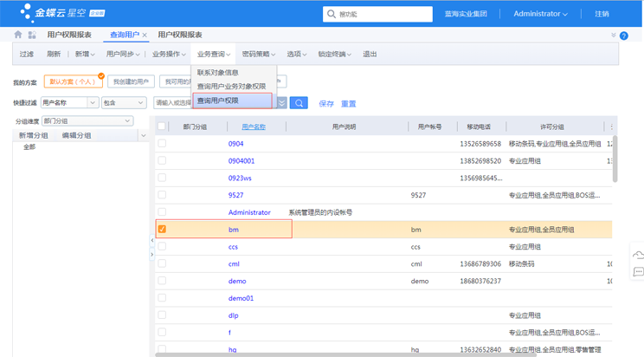
Task: Open the cloud icon on right edge
Action: 638,256
